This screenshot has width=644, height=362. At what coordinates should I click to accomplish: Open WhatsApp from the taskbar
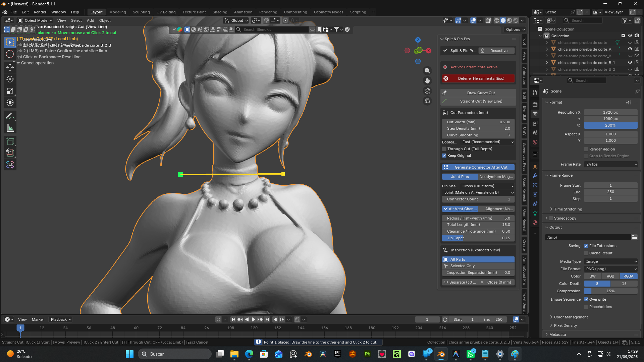pyautogui.click(x=471, y=354)
